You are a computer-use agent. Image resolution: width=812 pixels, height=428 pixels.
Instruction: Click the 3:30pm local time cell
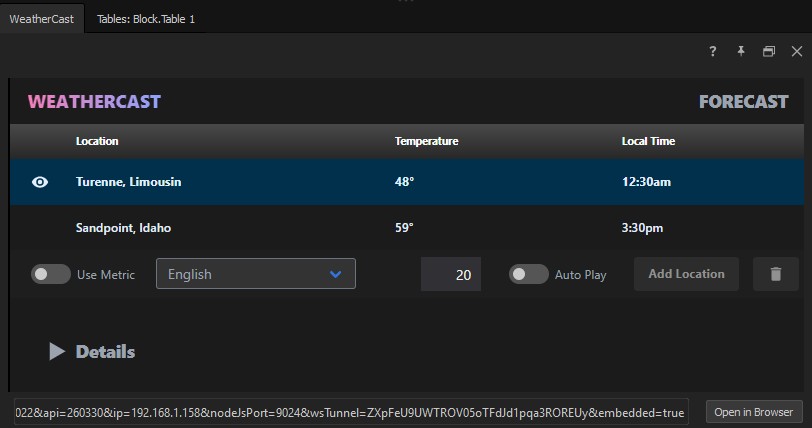pyautogui.click(x=642, y=228)
